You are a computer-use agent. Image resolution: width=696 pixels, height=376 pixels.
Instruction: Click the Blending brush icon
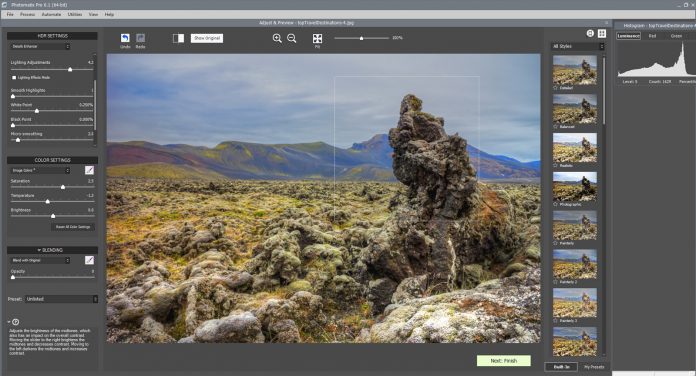(x=89, y=260)
